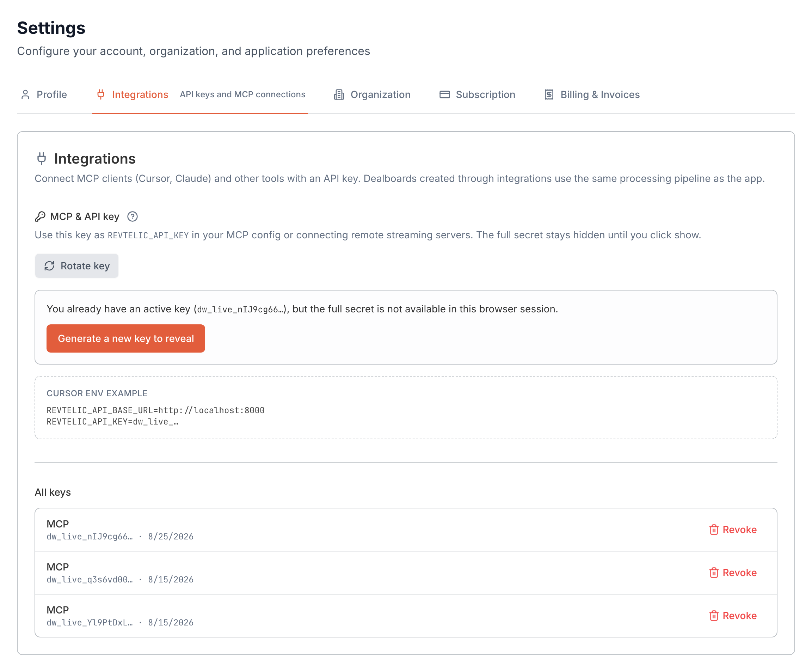
Task: Revoke the dw_live_q3s6vd00 key
Action: click(733, 573)
